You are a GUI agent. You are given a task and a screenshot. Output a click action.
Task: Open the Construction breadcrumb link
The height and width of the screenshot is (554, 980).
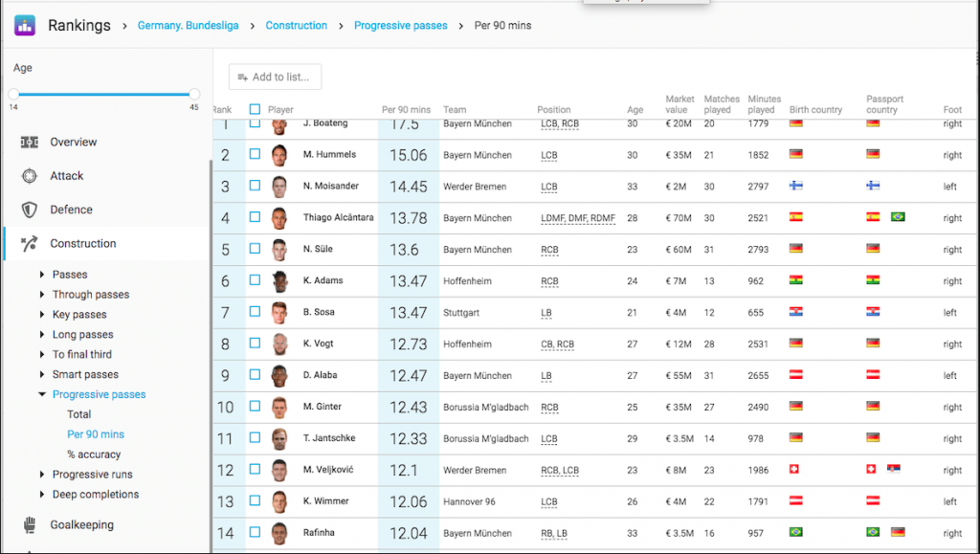297,26
